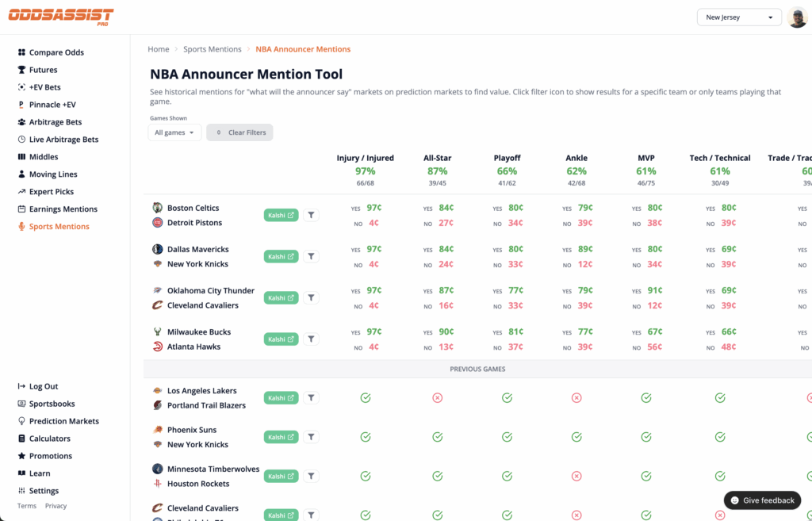Click the PREVIOUS GAMES section label
This screenshot has height=521, width=812.
(x=477, y=370)
